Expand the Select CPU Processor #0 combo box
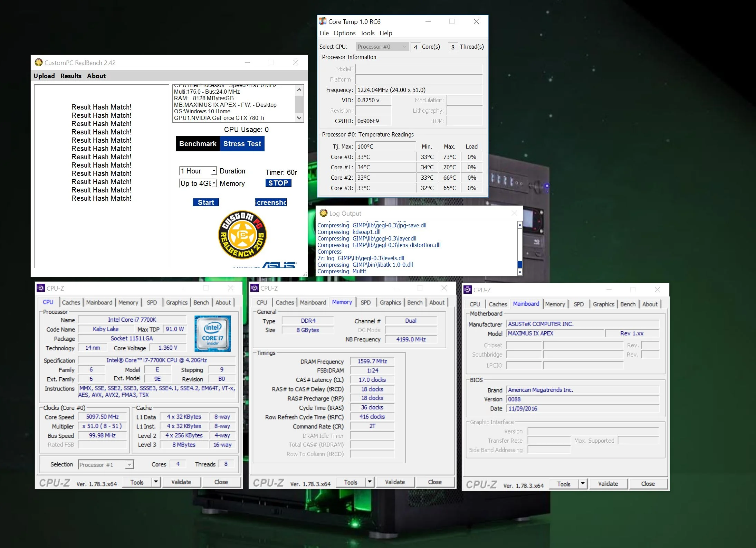This screenshot has height=548, width=756. [x=382, y=47]
